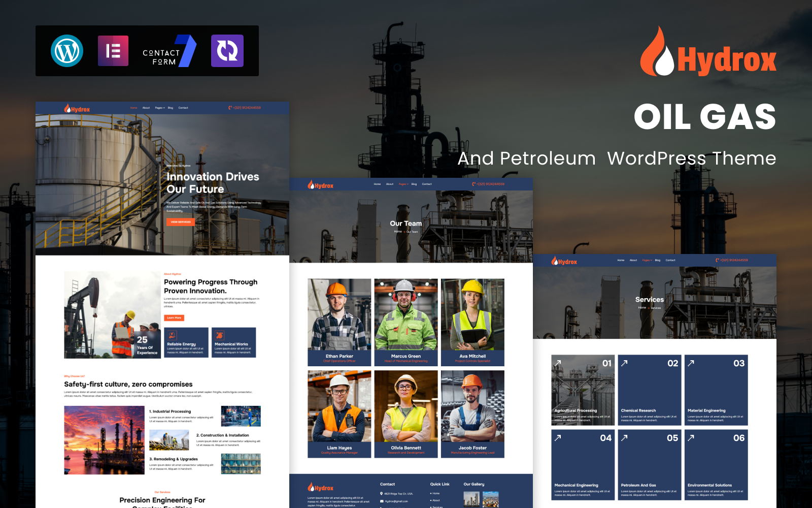
Task: Click the email envelope icon near Hydrox@gmail.com
Action: [381, 501]
